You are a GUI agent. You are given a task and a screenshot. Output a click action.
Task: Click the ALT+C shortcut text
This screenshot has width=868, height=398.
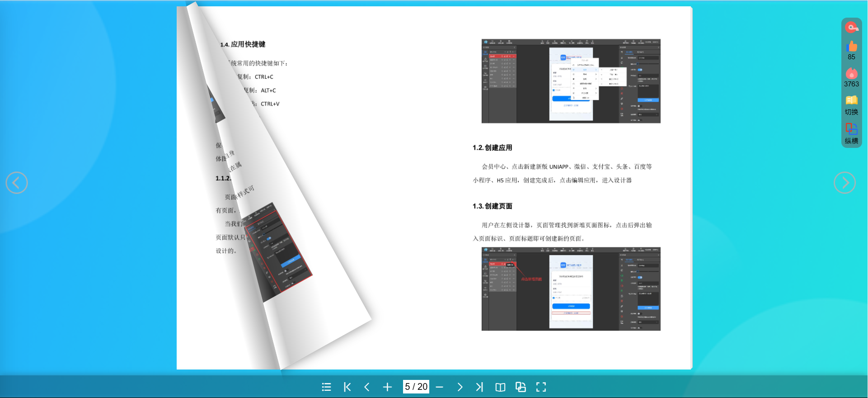268,90
